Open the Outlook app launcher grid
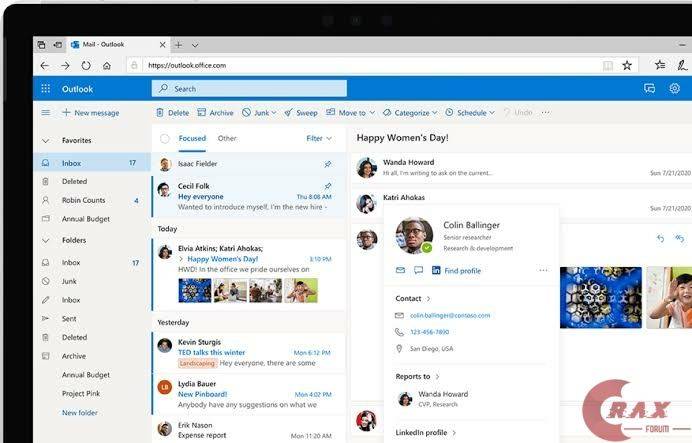The height and width of the screenshot is (443, 692). 45,89
